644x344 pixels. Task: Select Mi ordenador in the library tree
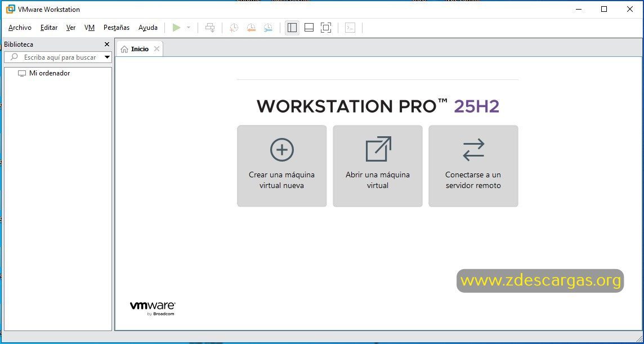(50, 73)
